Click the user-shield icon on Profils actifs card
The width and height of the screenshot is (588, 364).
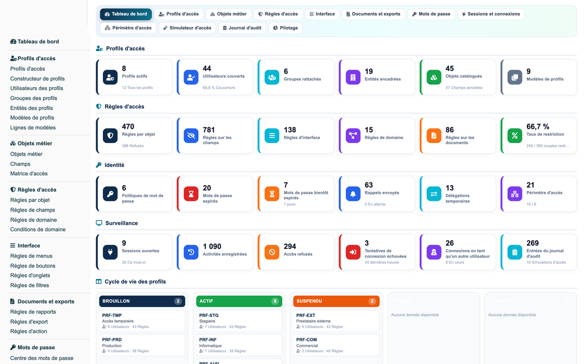[110, 77]
